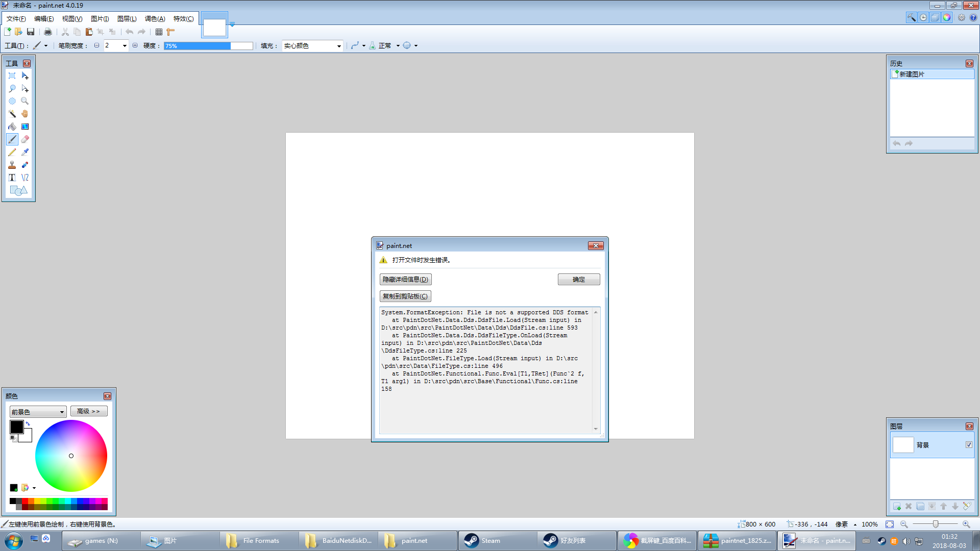Click the 复制到剪贴板(C) button
This screenshot has width=980, height=551.
pos(405,296)
